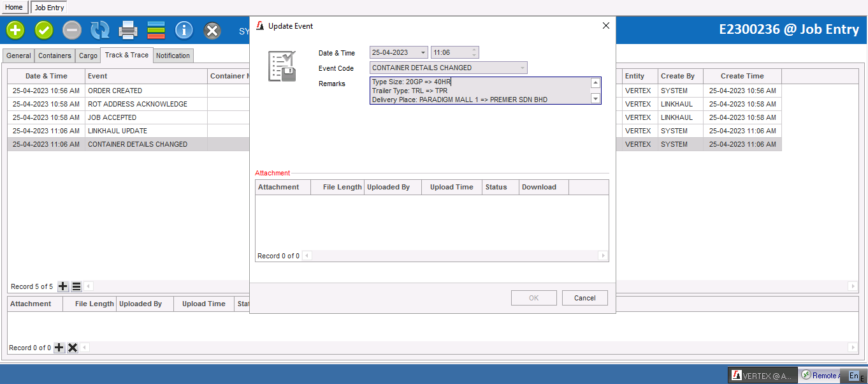
Task: Click the printer icon in toolbar
Action: pos(128,30)
